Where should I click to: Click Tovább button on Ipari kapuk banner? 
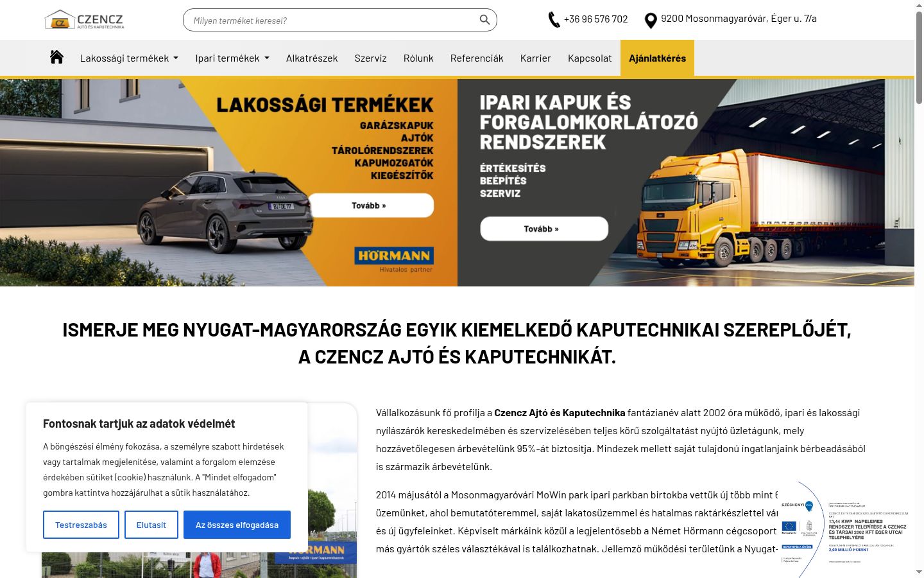coord(544,229)
